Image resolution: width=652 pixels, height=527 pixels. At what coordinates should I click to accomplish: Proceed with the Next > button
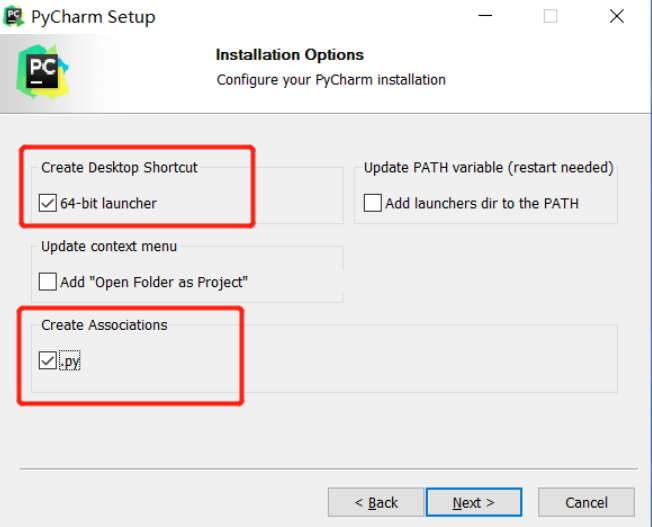click(474, 502)
